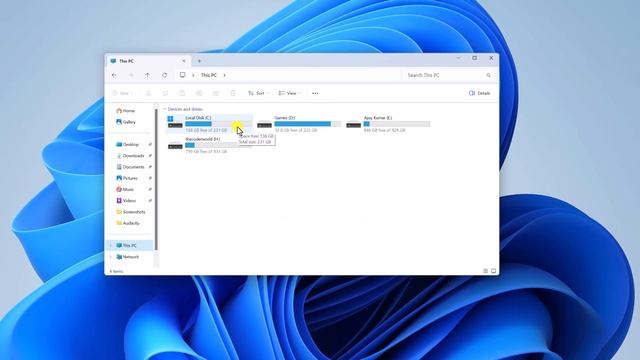Click the search magnifier icon
640x360 pixels.
click(x=488, y=75)
